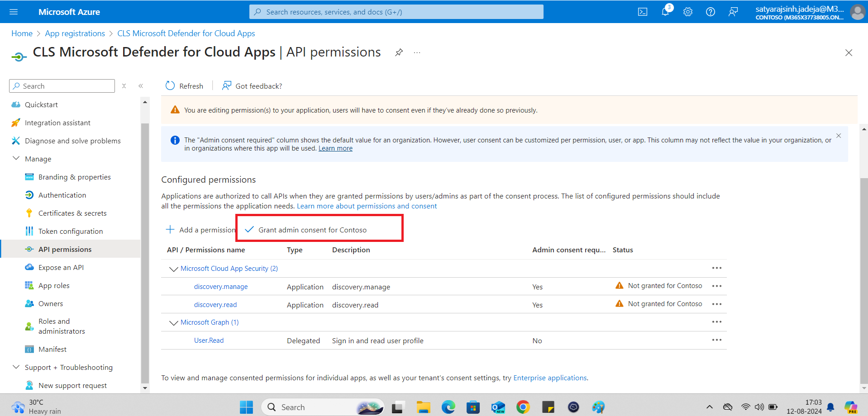Select API permissions in the sidebar
Viewport: 868px width, 416px height.
point(71,249)
